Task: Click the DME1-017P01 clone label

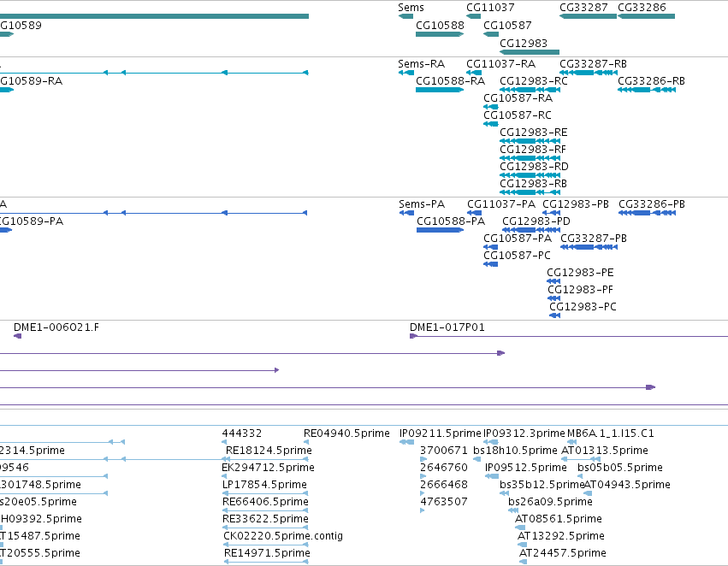Action: (447, 327)
